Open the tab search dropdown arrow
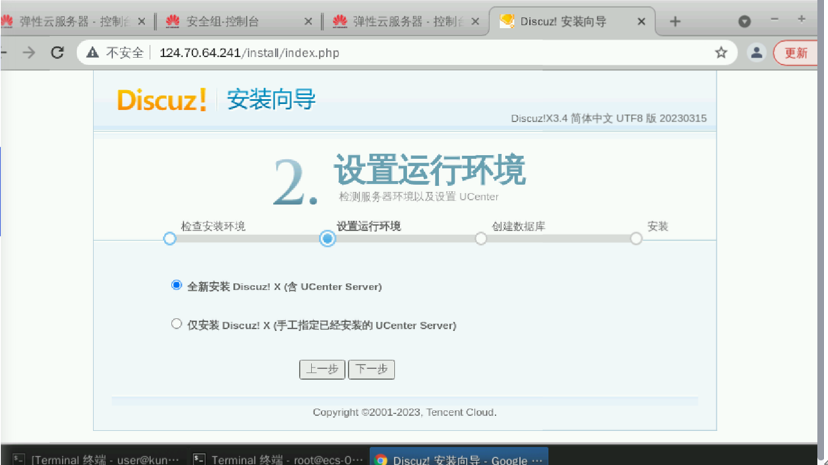The image size is (828, 465). tap(744, 21)
